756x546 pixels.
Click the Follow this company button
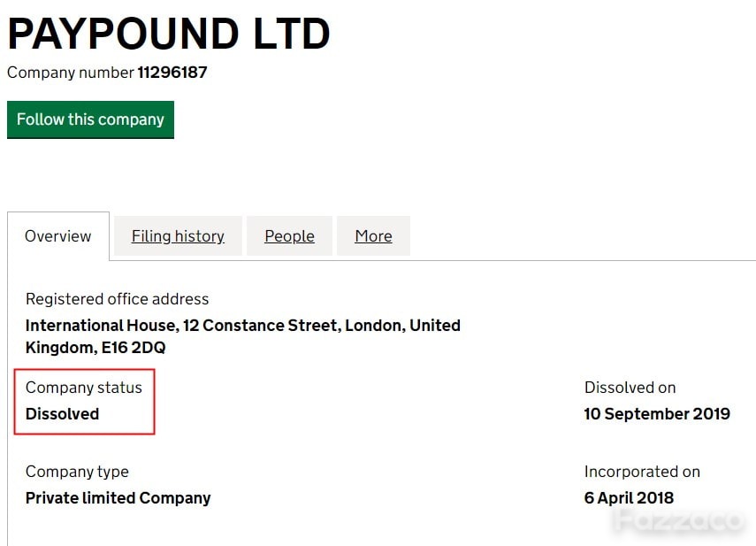coord(90,119)
